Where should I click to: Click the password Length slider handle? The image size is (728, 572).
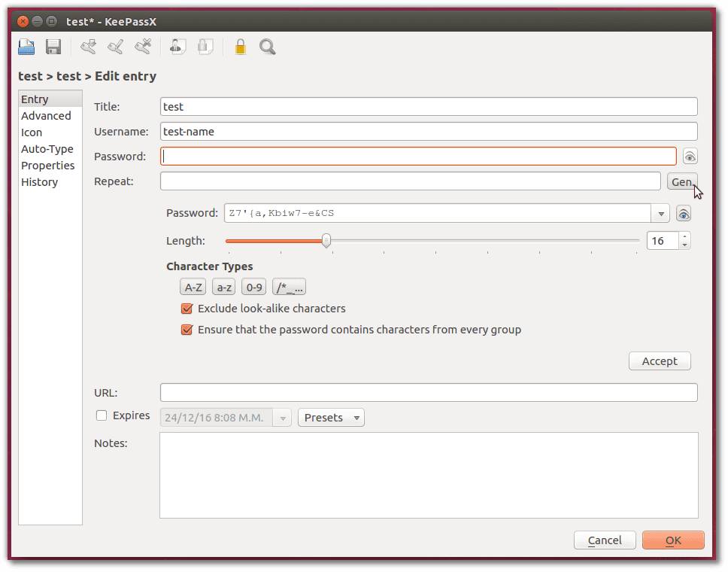coord(326,241)
